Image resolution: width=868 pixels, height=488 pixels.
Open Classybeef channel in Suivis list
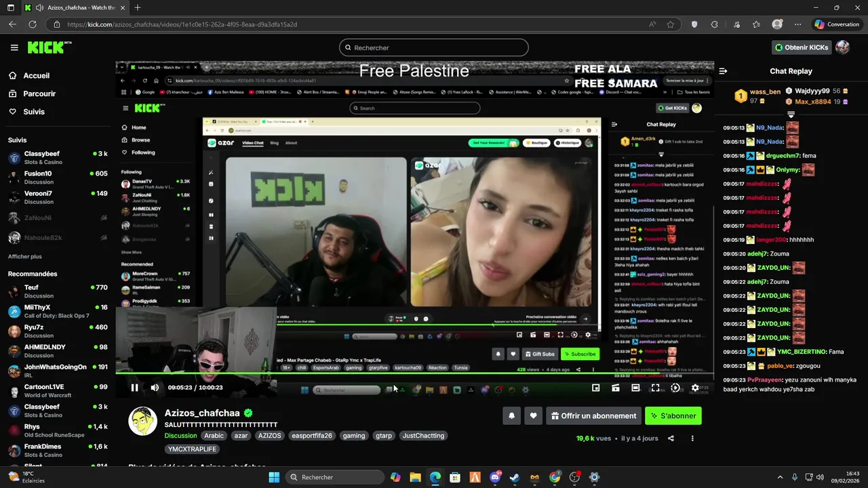coord(58,158)
